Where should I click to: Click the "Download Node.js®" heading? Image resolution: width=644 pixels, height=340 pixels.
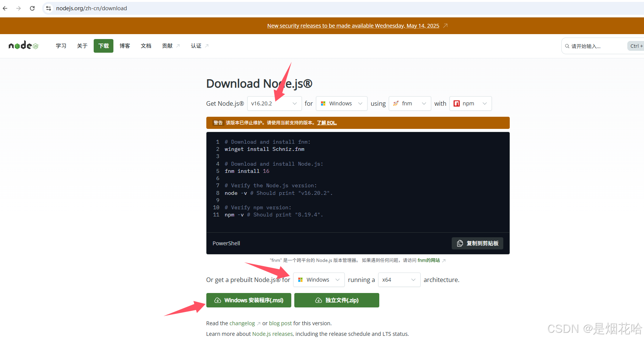(259, 83)
